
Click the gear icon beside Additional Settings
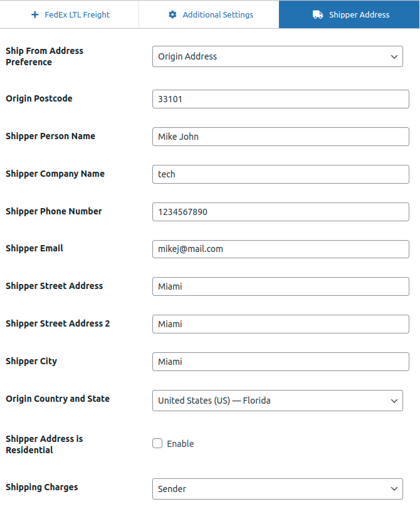[173, 14]
